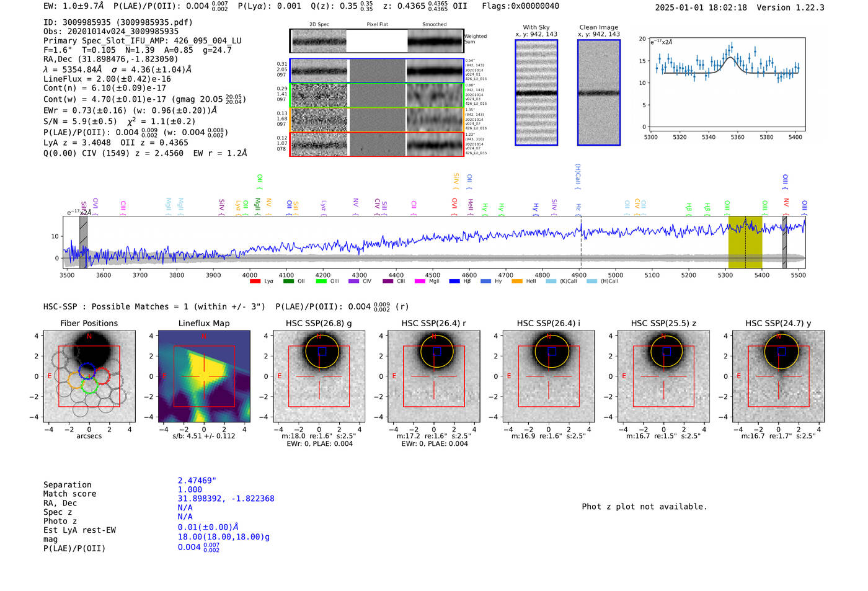
Task: Open the HSC SSP(24.7) y image
Action: (779, 376)
